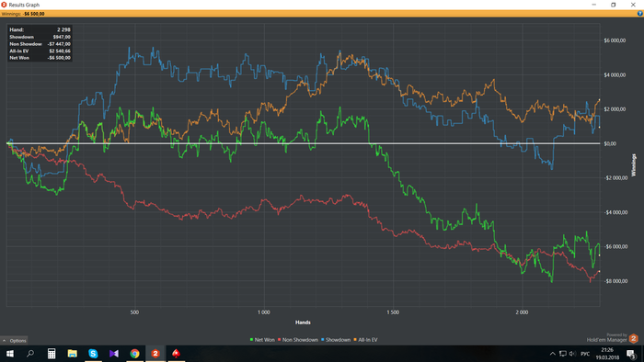Viewport: 644px width, 362px height.
Task: Click the blue help icon
Action: [x=640, y=14]
